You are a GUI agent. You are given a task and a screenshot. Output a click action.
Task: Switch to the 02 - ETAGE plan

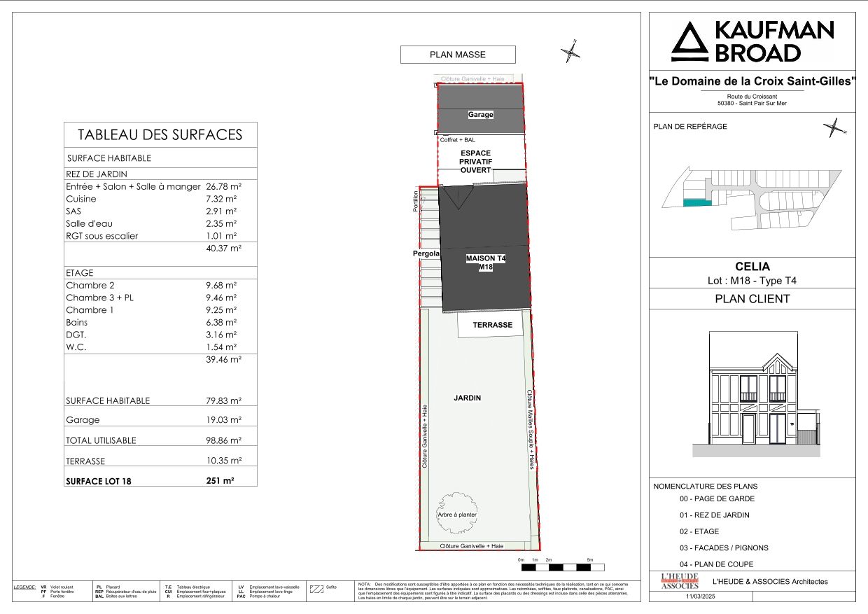(x=699, y=532)
